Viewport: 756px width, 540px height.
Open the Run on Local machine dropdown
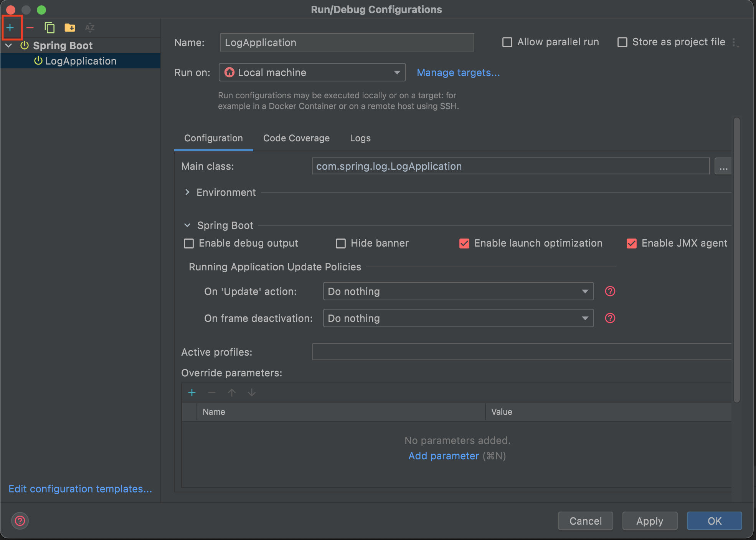[x=312, y=73]
